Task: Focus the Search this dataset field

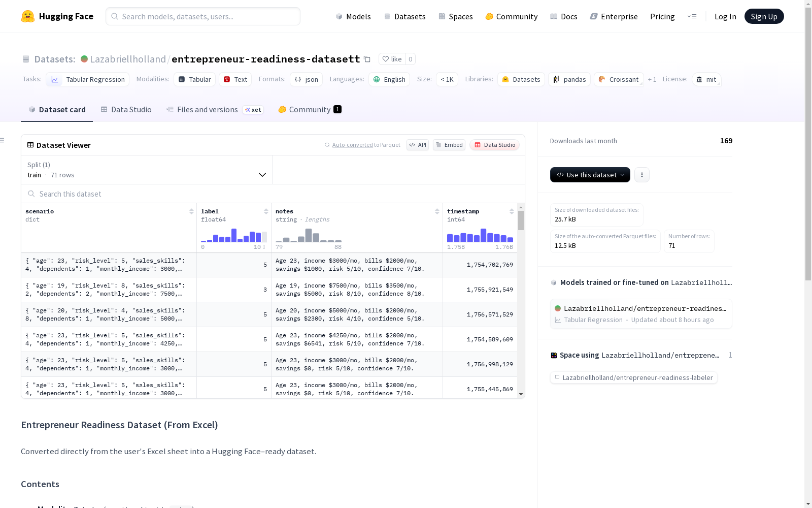Action: pyautogui.click(x=273, y=194)
